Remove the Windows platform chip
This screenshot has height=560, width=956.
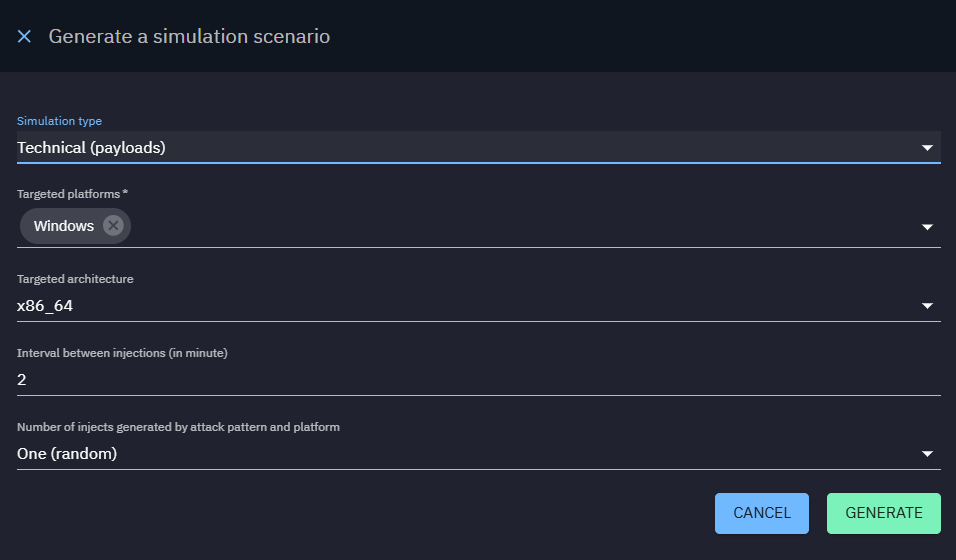pos(113,226)
